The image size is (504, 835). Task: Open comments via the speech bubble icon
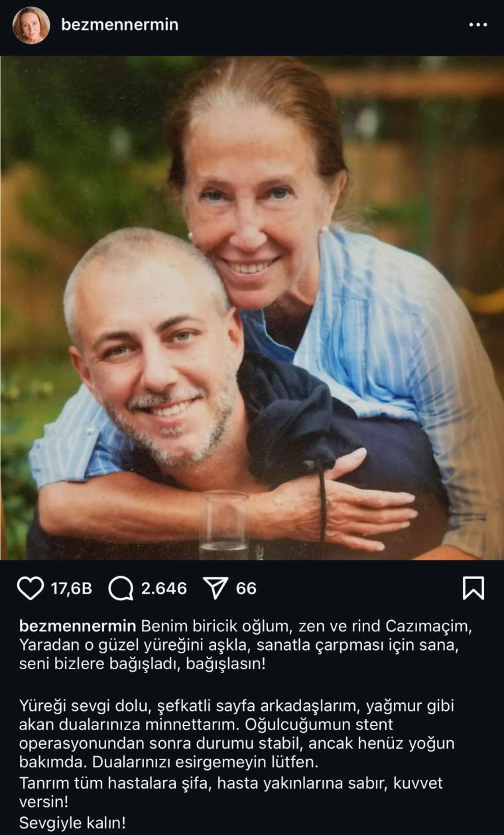tap(121, 588)
